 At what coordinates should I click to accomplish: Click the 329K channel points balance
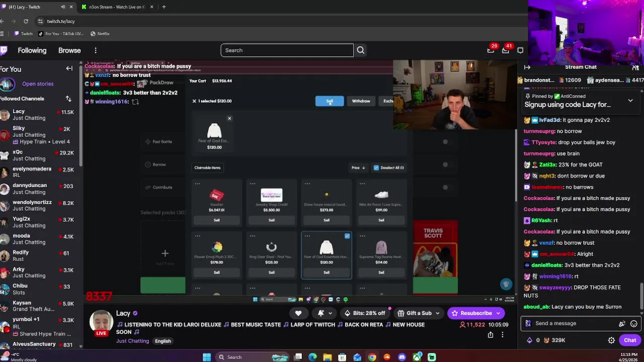553,340
